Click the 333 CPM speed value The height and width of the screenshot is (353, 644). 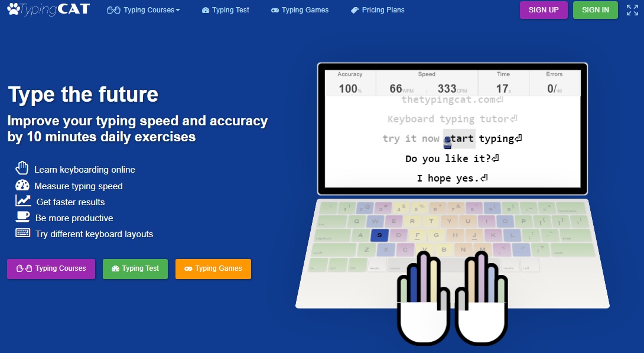(x=452, y=89)
